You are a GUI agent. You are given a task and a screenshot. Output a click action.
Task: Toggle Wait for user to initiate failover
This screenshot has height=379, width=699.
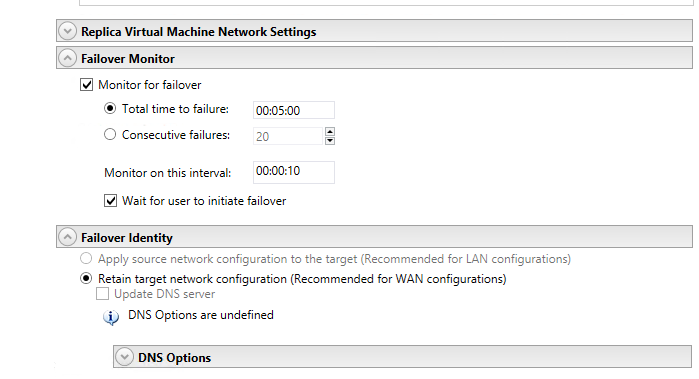tap(111, 201)
